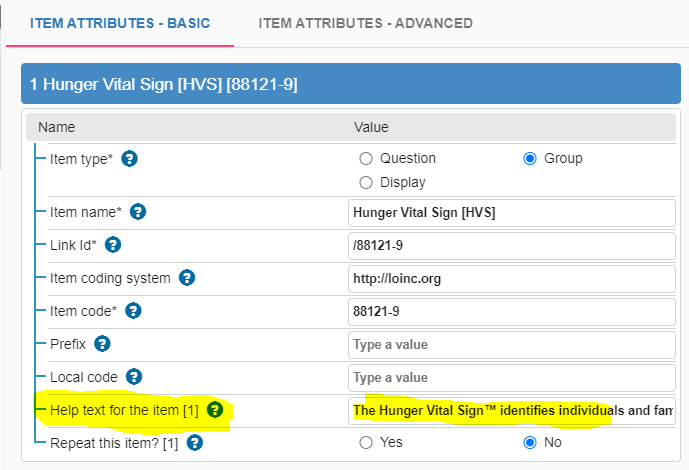
Task: Show help for Repeat this item
Action: (x=195, y=443)
